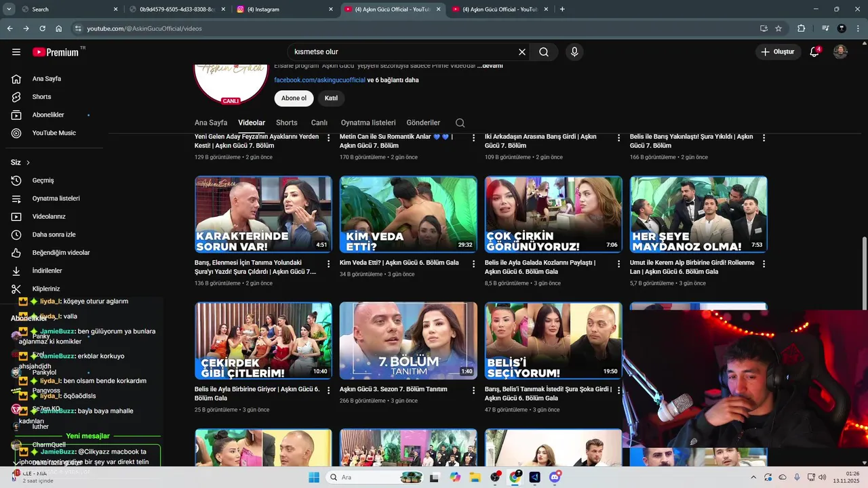Screen dimensions: 868x488
Task: Open YouTube Music from sidebar
Action: click(54, 133)
